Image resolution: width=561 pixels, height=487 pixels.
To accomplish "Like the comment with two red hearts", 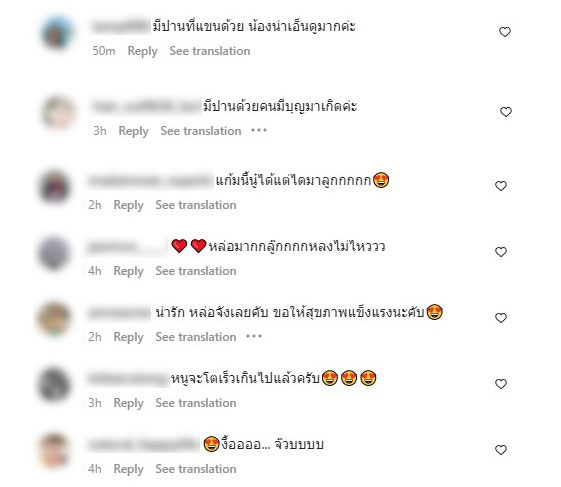I will (501, 252).
